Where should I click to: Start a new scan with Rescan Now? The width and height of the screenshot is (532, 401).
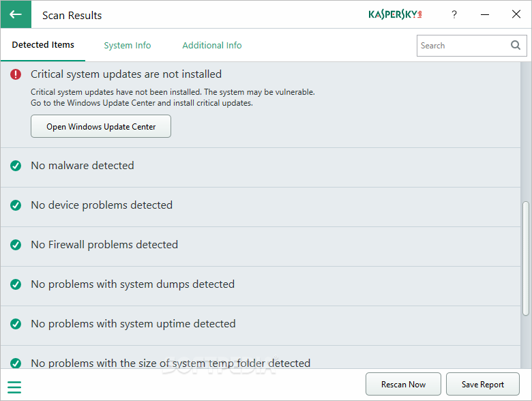point(403,384)
